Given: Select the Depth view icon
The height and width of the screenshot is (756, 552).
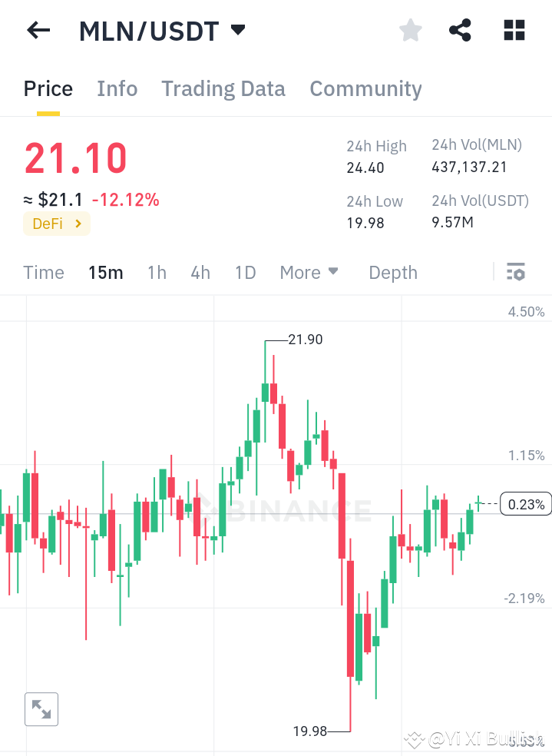Looking at the screenshot, I should pyautogui.click(x=392, y=273).
